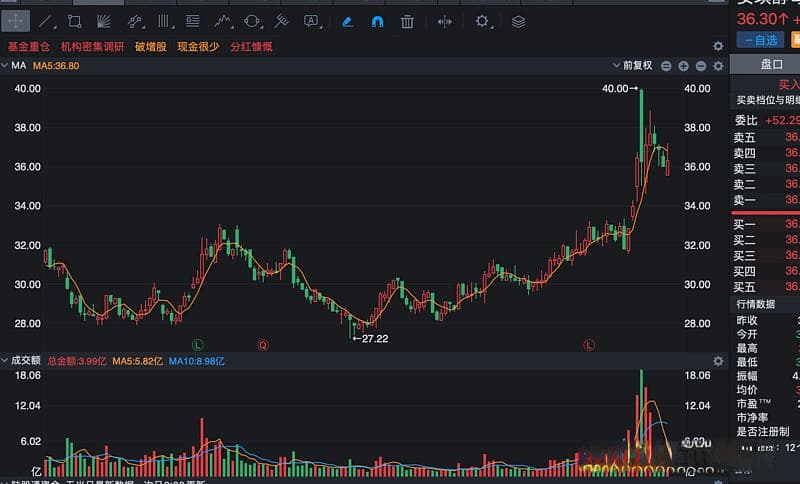Click the 买三 order book row
800x484 pixels.
765,256
